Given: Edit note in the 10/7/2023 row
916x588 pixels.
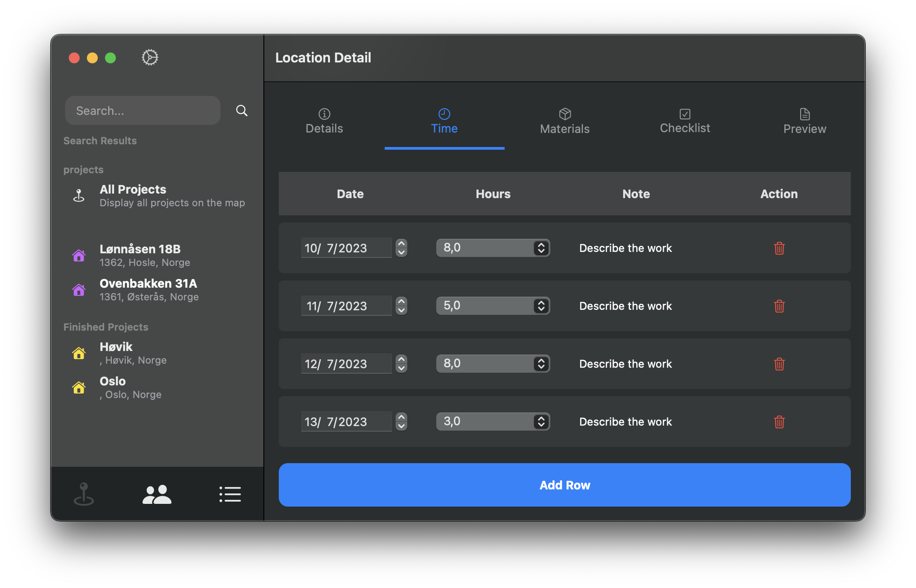Looking at the screenshot, I should 625,248.
